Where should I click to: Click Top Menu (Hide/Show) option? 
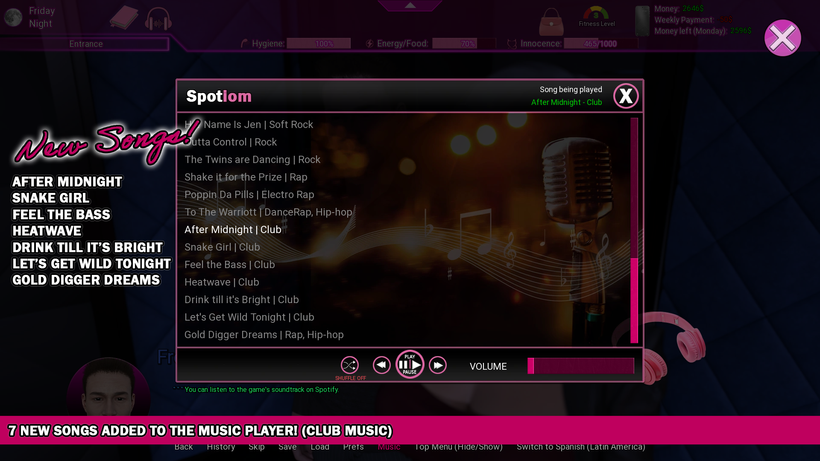458,447
